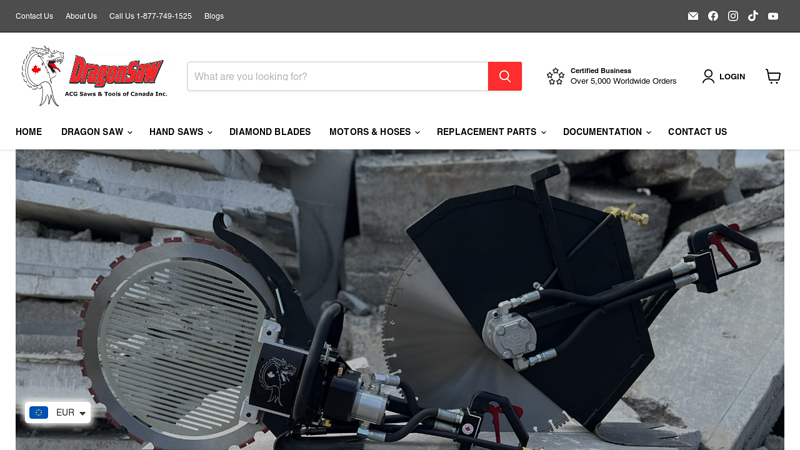The width and height of the screenshot is (800, 450).
Task: Click Contact Us in the top bar
Action: point(34,16)
